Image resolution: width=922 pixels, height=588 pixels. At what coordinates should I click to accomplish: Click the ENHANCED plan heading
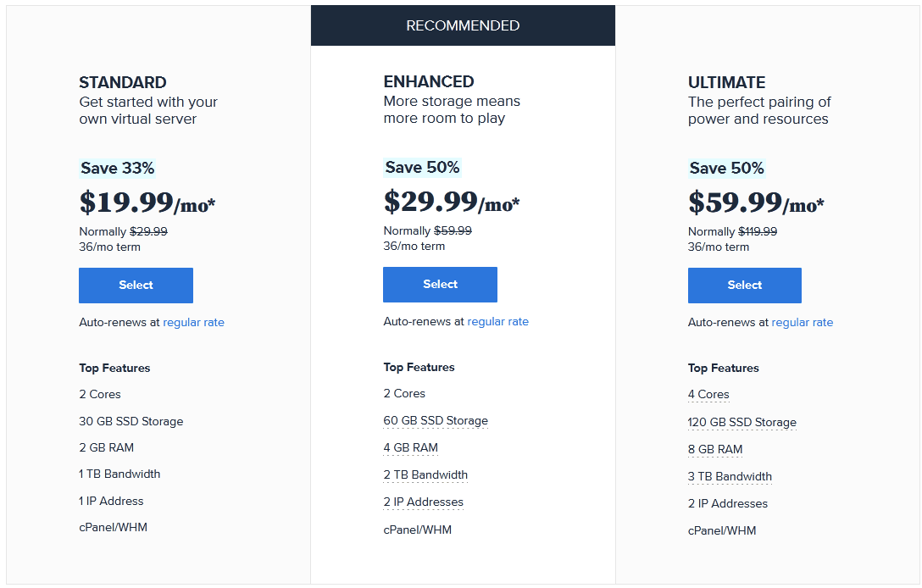click(429, 81)
